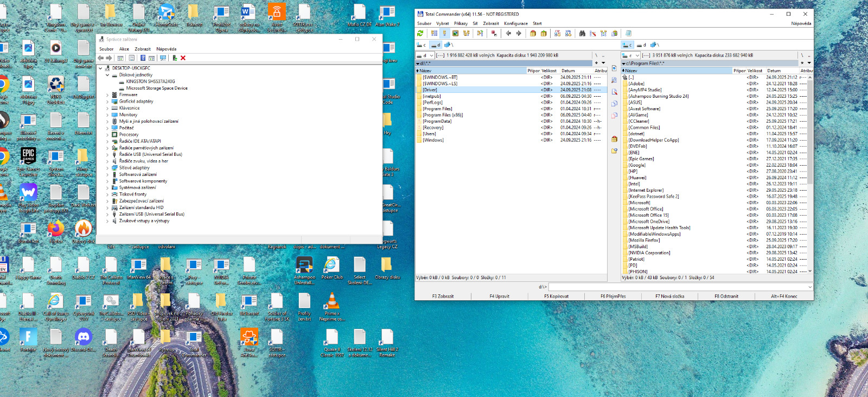Click the F8 Odstranit button
Image resolution: width=868 pixels, height=397 pixels.
[x=726, y=296]
